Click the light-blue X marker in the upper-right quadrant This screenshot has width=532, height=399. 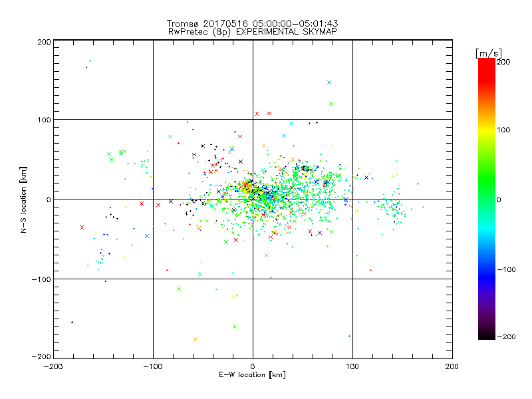(x=329, y=82)
